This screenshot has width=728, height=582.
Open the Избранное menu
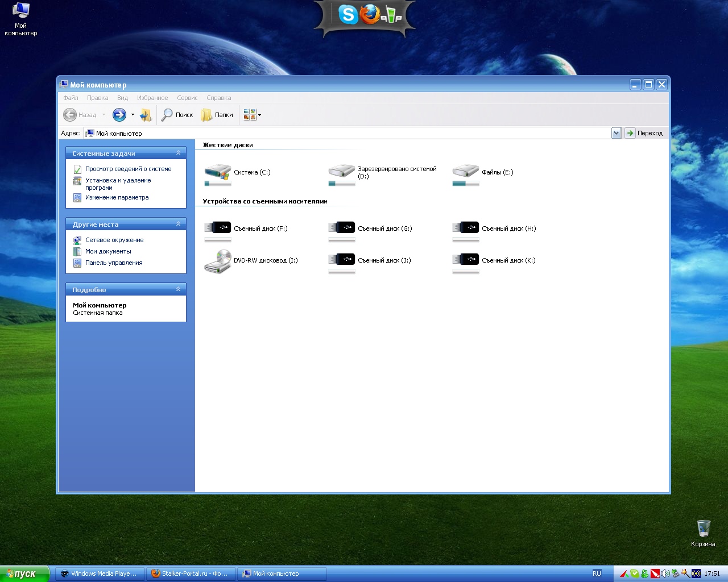click(152, 98)
